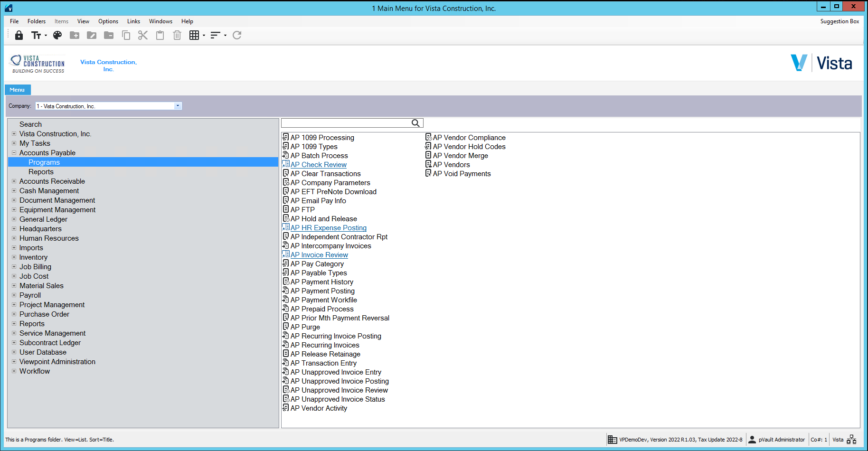Viewport: 868px width, 451px height.
Task: Expand the Payroll node
Action: 14,295
